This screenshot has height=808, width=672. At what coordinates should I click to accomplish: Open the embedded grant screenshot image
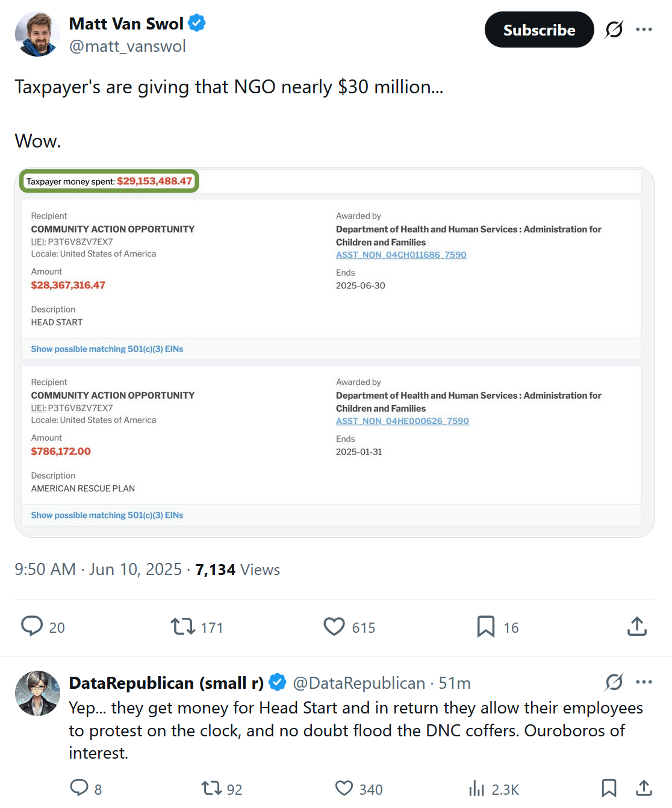pyautogui.click(x=334, y=352)
